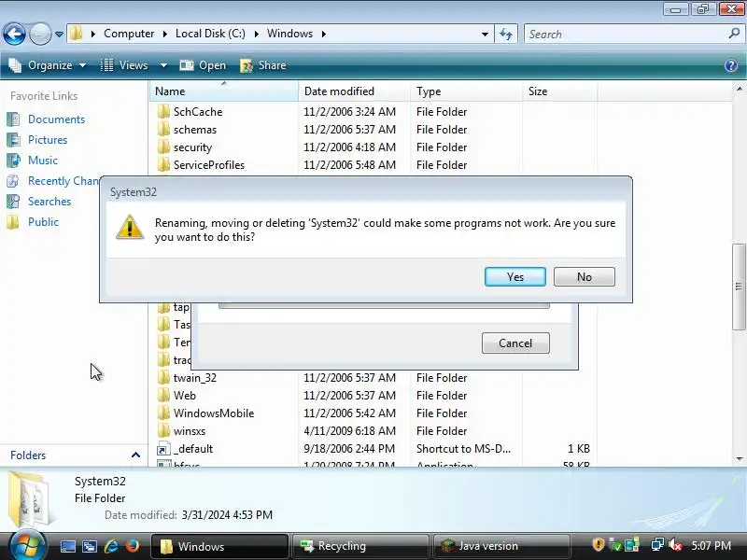Open Recently Changed favorite link
This screenshot has height=560, width=747.
pyautogui.click(x=63, y=181)
